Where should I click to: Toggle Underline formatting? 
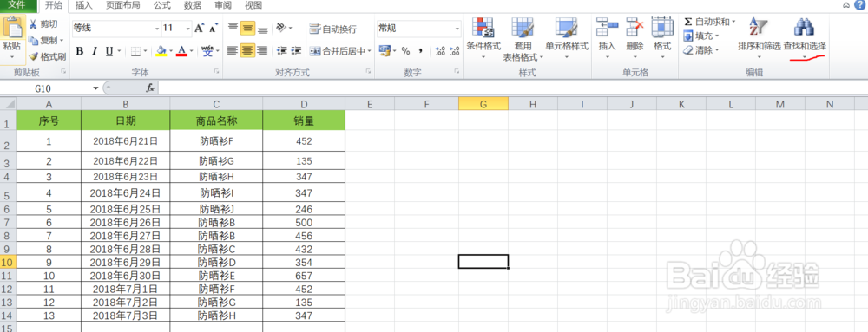pyautogui.click(x=109, y=51)
